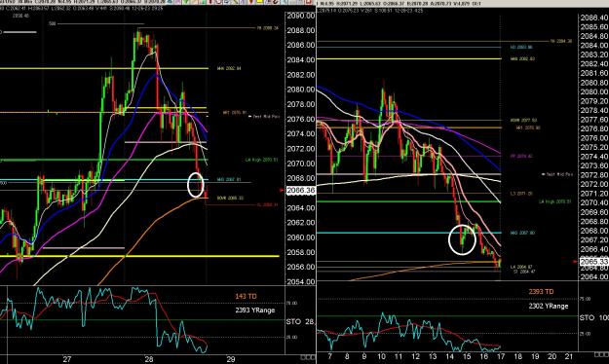This screenshot has height=364, width=609.
Task: Click date label 28 on the left time axis
Action: point(149,359)
